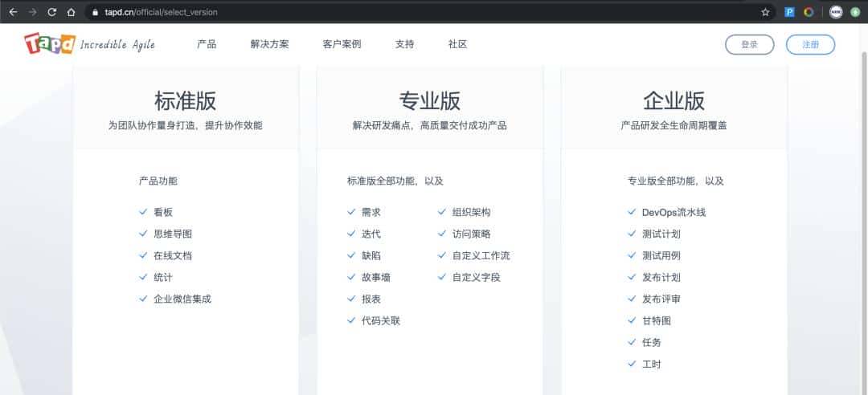Click the 需求 feature text
The image size is (868, 395).
(371, 213)
